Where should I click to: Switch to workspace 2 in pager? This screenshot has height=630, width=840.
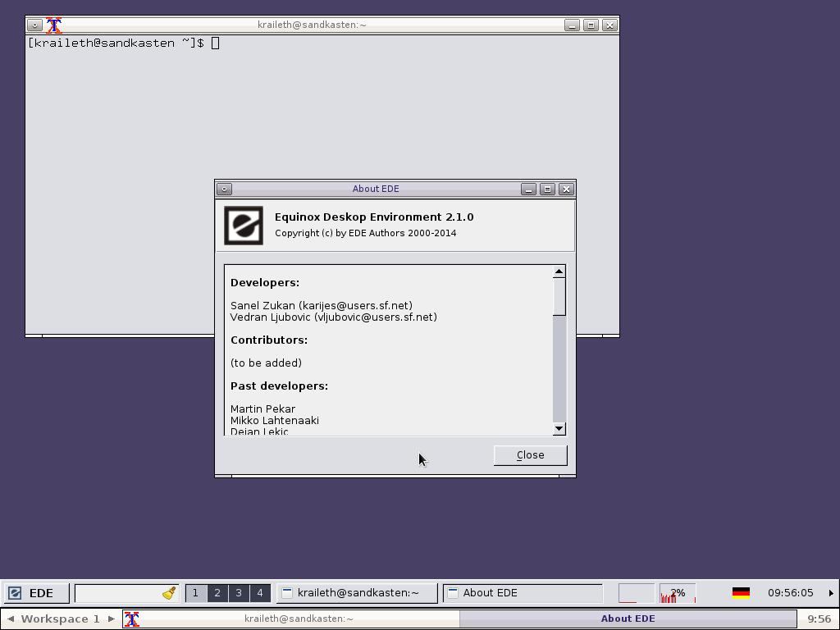coord(217,593)
